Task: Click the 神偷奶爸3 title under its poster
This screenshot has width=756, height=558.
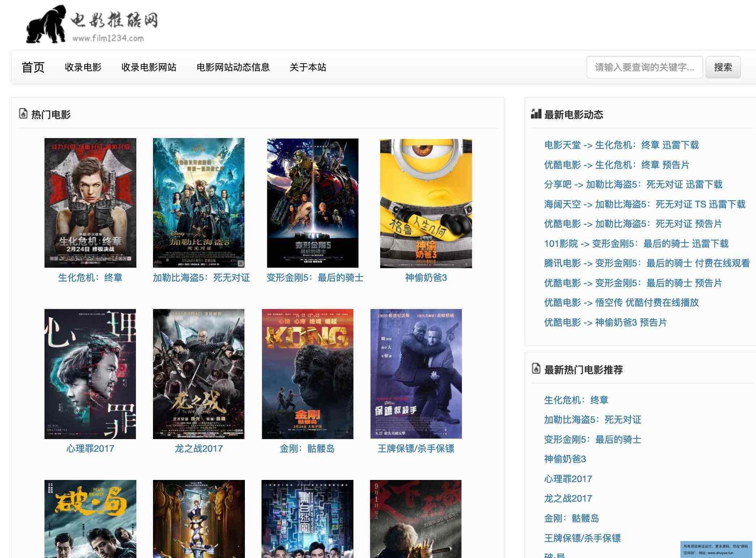Action: click(426, 278)
